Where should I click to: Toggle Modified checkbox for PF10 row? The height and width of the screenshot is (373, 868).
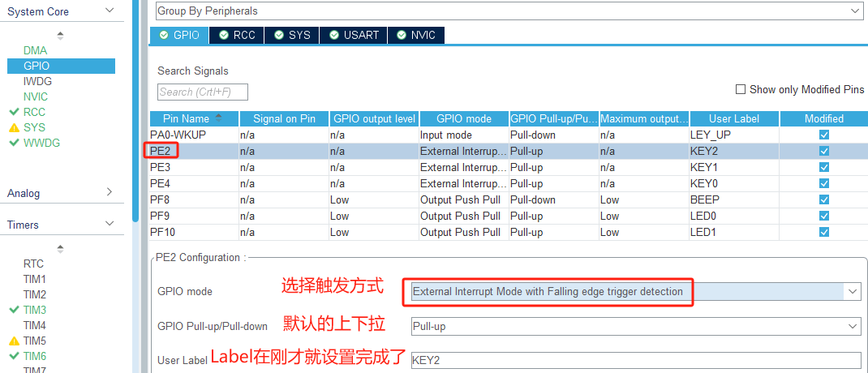coord(824,233)
